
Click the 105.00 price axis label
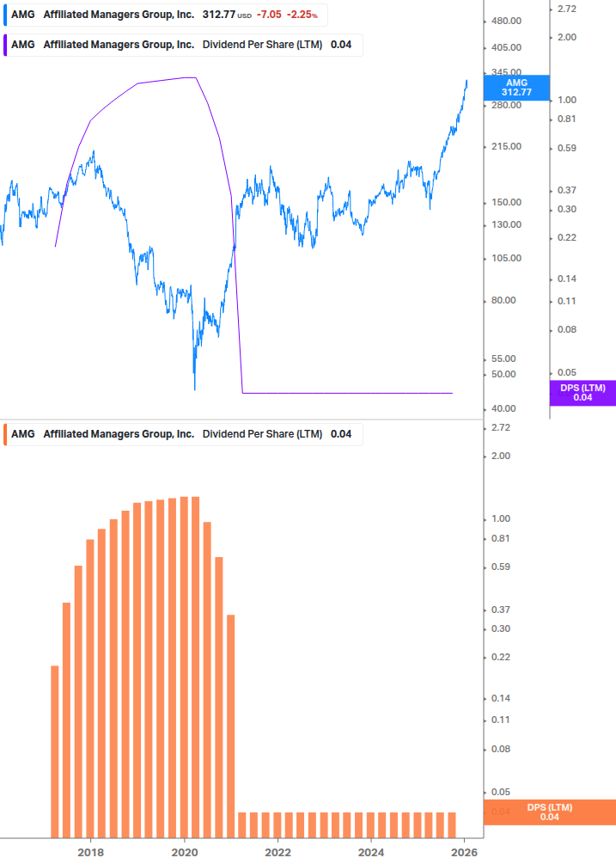506,259
